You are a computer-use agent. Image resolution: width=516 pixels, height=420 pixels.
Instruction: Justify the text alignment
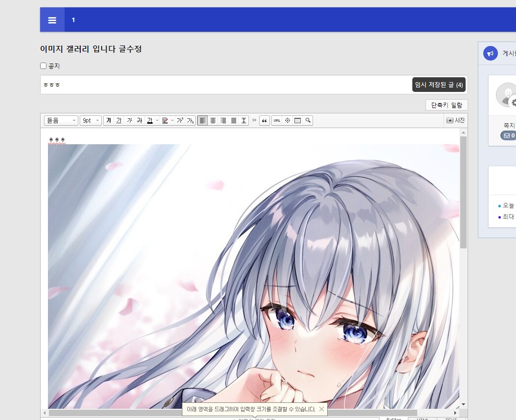coord(234,120)
